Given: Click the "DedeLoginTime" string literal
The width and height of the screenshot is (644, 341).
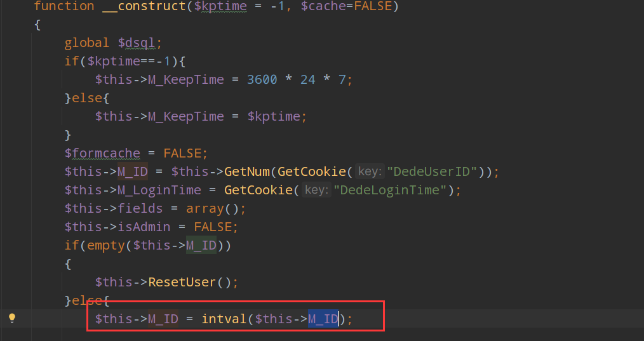Looking at the screenshot, I should point(390,190).
